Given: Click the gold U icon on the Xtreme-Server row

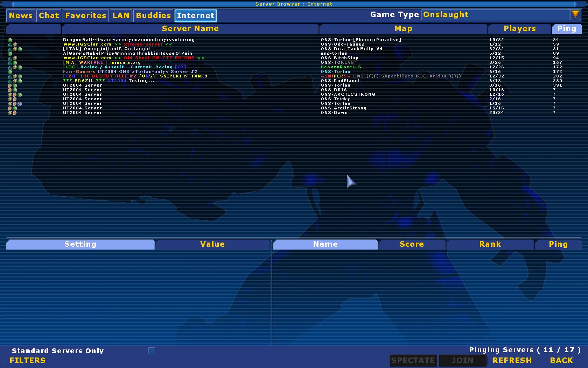Looking at the screenshot, I should tap(15, 45).
